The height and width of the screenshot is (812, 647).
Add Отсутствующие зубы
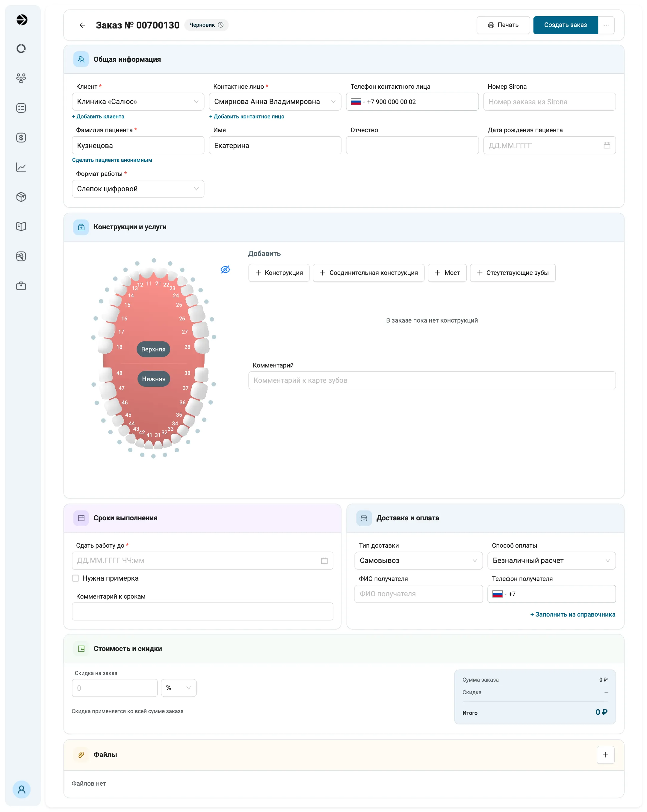coord(512,273)
